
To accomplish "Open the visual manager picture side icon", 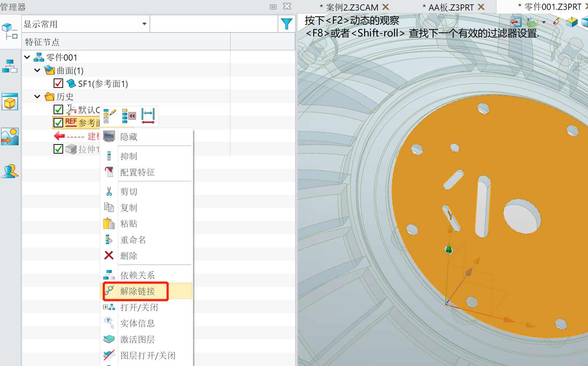I will click(10, 136).
